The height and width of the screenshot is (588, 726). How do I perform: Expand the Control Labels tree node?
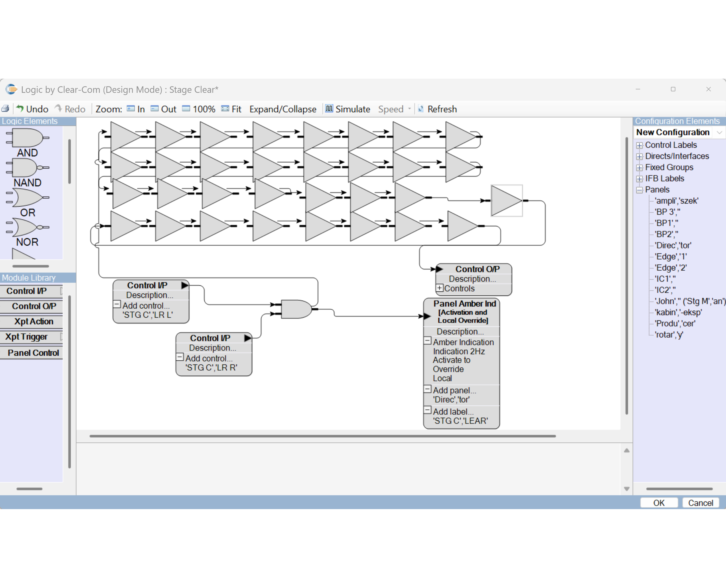[x=639, y=145]
